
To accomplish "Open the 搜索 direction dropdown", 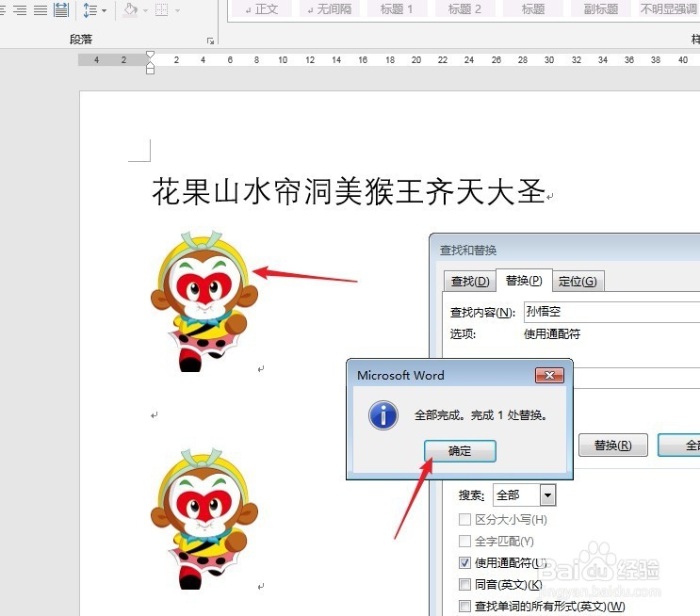I will pyautogui.click(x=547, y=495).
